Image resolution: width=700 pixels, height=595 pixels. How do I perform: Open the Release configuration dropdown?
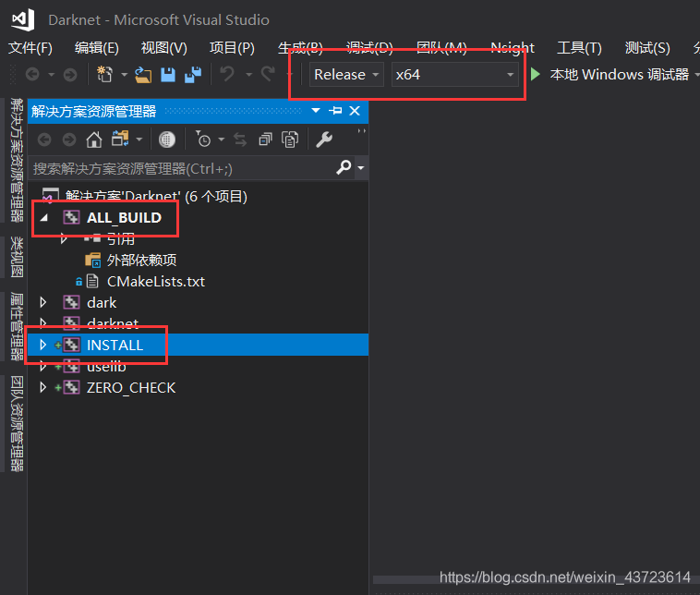pyautogui.click(x=346, y=74)
